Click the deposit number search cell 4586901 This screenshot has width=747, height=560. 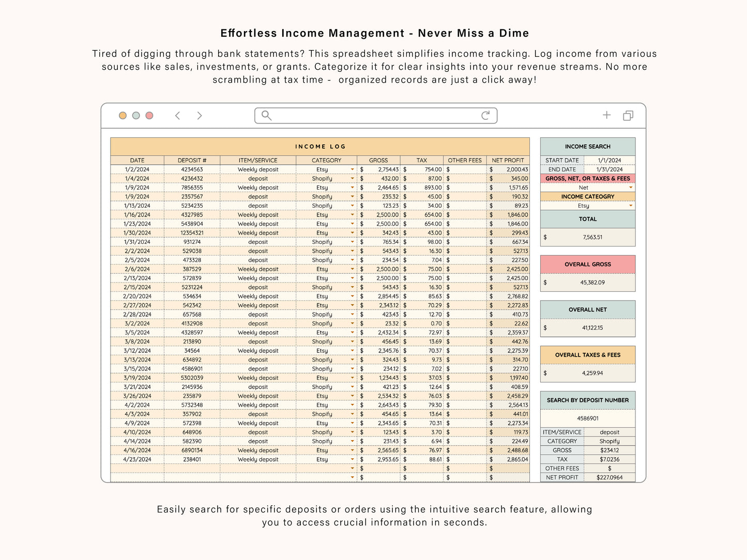588,418
